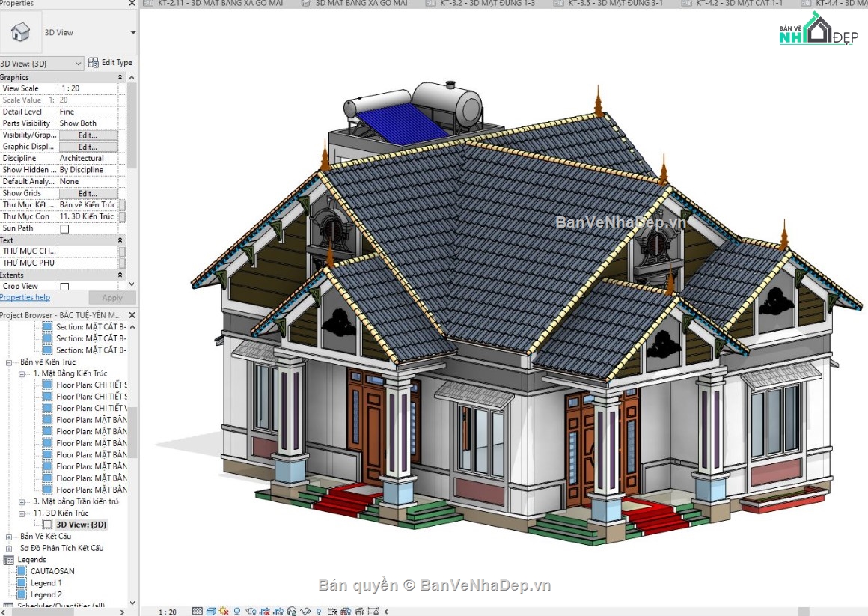Viewport: 868px width, 616px height.
Task: Click the Reveal Hidden Elements lightbulb
Action: (318, 611)
